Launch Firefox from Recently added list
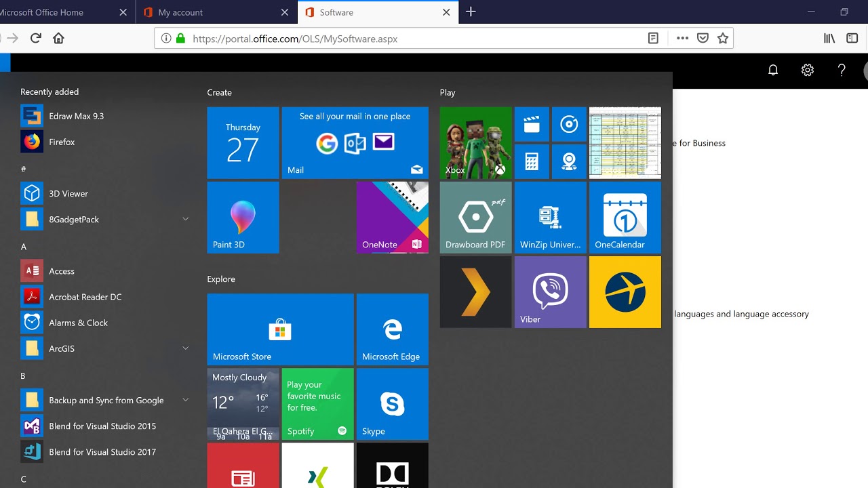The width and height of the screenshot is (868, 488). [x=105, y=142]
